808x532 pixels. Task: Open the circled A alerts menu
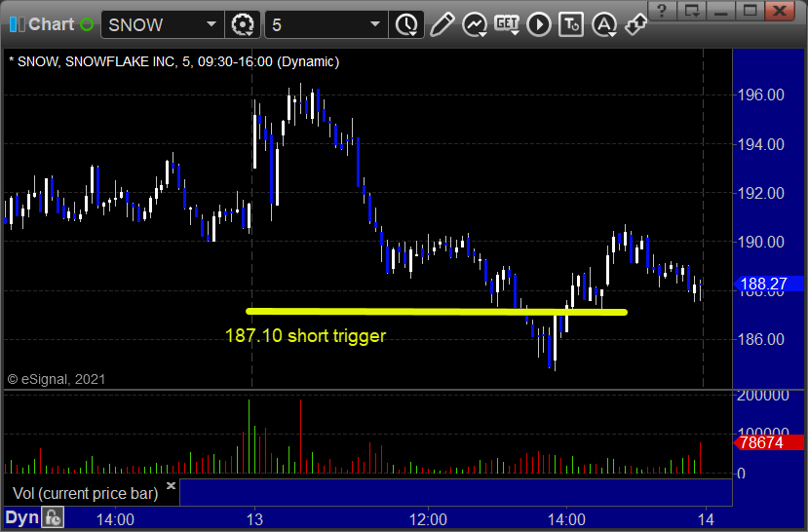(x=604, y=24)
